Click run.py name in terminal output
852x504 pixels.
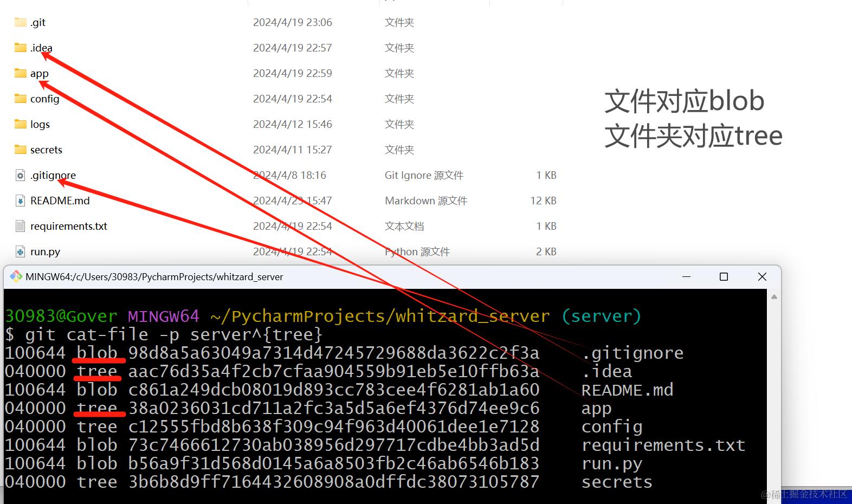point(612,464)
